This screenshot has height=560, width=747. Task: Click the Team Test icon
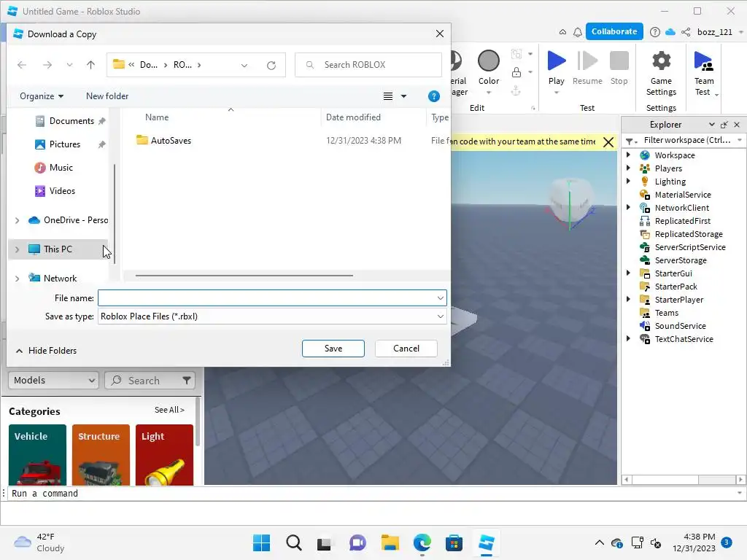coord(704,61)
